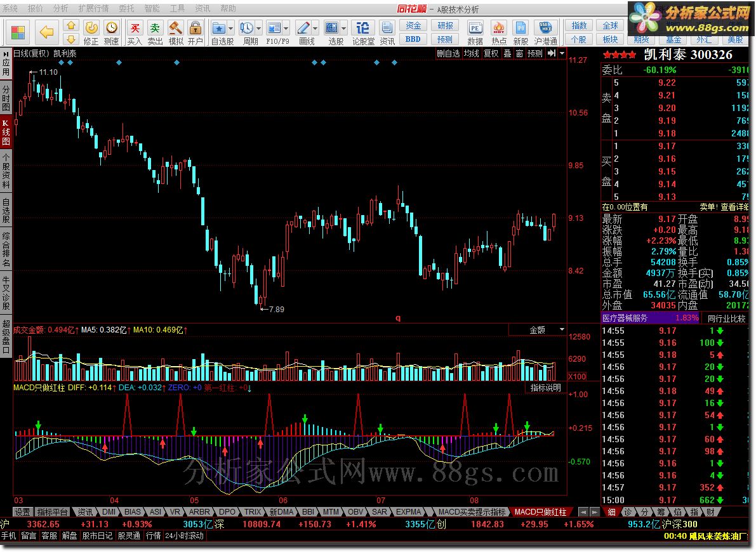Click the 资金 capital button
Viewport: 756px width, 552px height.
tap(413, 25)
